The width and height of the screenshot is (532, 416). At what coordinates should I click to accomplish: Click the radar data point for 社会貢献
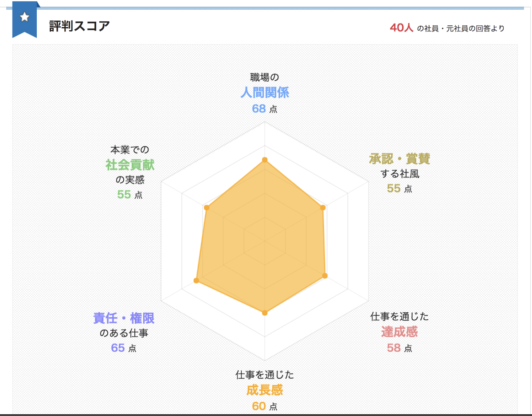[x=207, y=208]
